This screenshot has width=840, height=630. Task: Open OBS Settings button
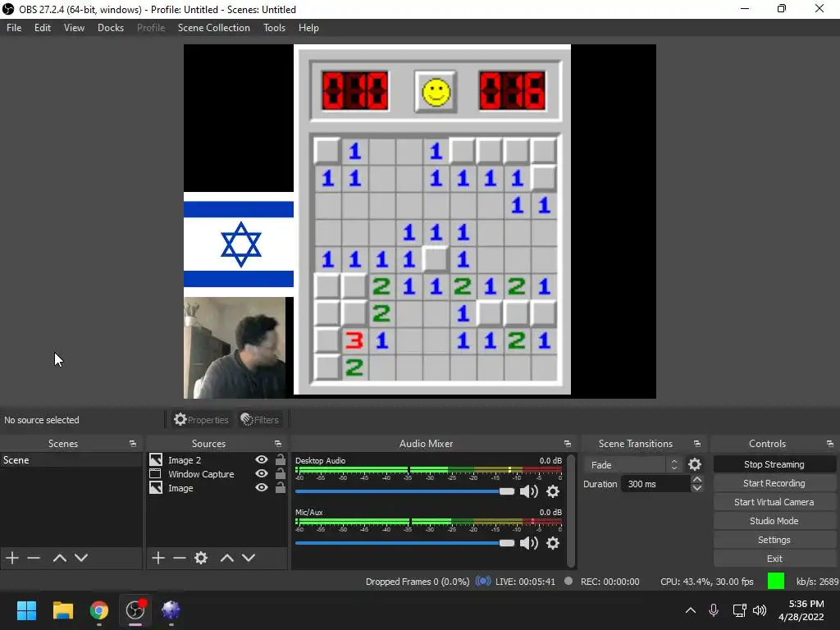click(x=774, y=540)
